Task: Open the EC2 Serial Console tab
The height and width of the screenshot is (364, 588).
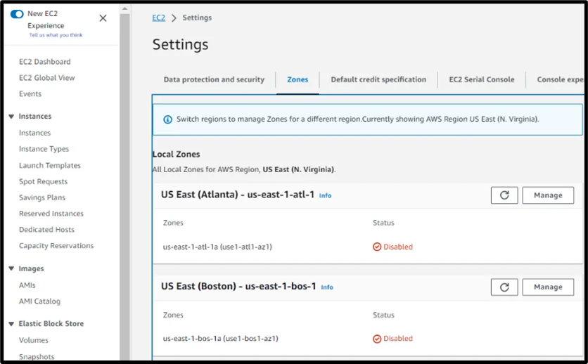Action: pos(482,79)
